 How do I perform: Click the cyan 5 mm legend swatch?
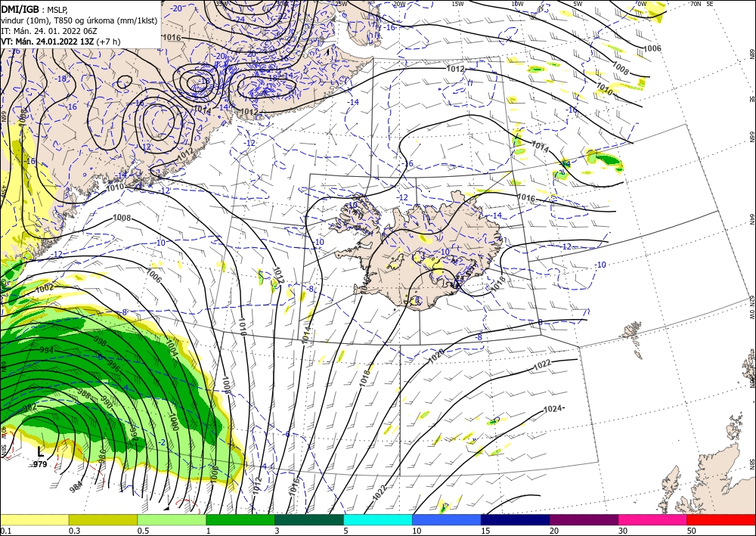click(x=378, y=520)
